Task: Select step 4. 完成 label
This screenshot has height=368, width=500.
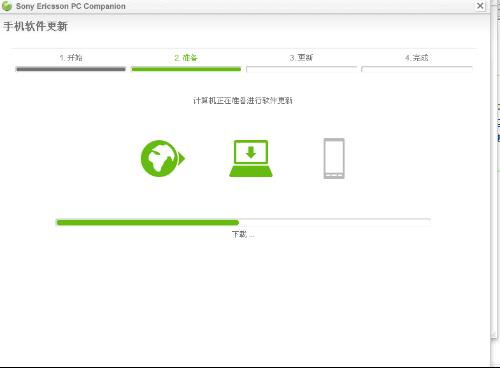Action: 416,58
